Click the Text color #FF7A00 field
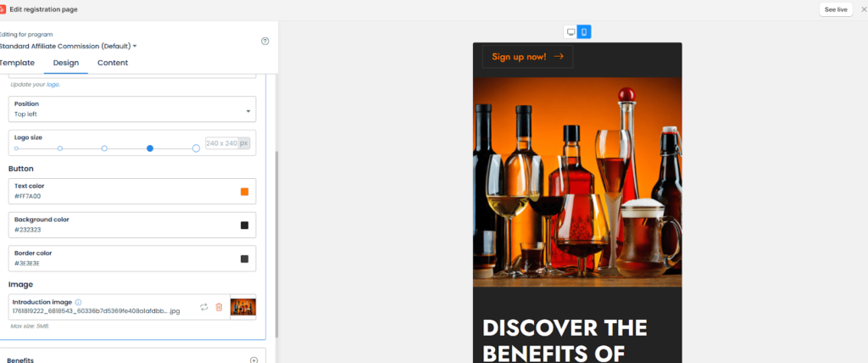Viewport: 868px width, 363px height. [132, 191]
